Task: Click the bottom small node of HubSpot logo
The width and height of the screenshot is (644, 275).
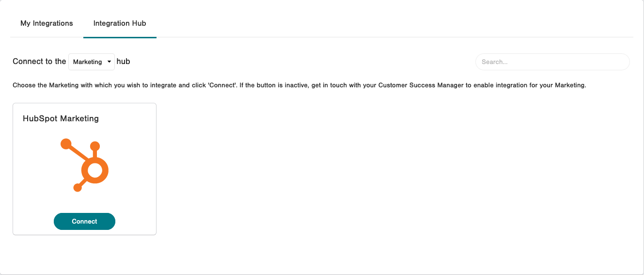Action: pyautogui.click(x=77, y=187)
